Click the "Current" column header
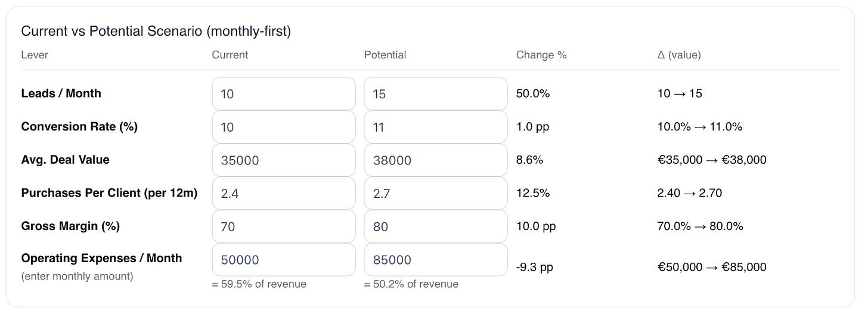This screenshot has height=317, width=868. point(230,55)
